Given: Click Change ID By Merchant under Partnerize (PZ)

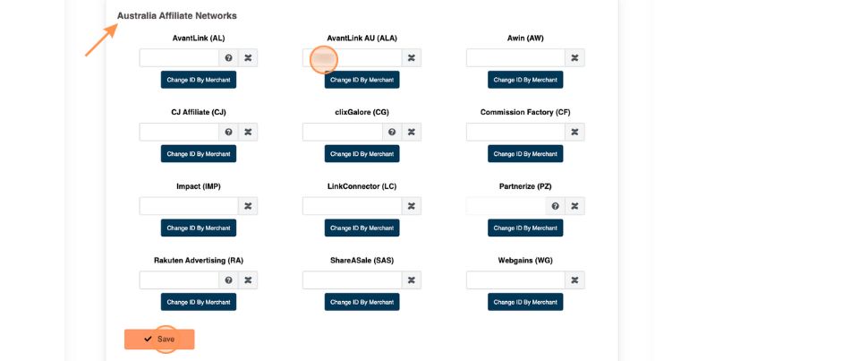Looking at the screenshot, I should pyautogui.click(x=525, y=228).
